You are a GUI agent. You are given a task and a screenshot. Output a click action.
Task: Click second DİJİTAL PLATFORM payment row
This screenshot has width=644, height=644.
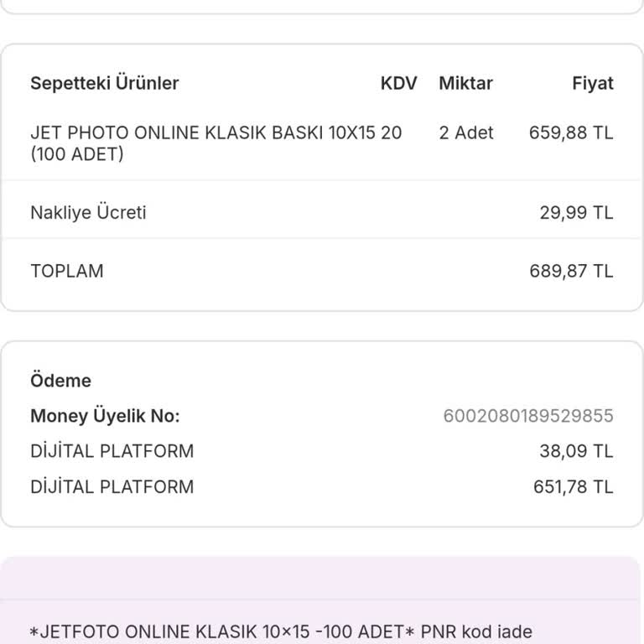(112, 486)
